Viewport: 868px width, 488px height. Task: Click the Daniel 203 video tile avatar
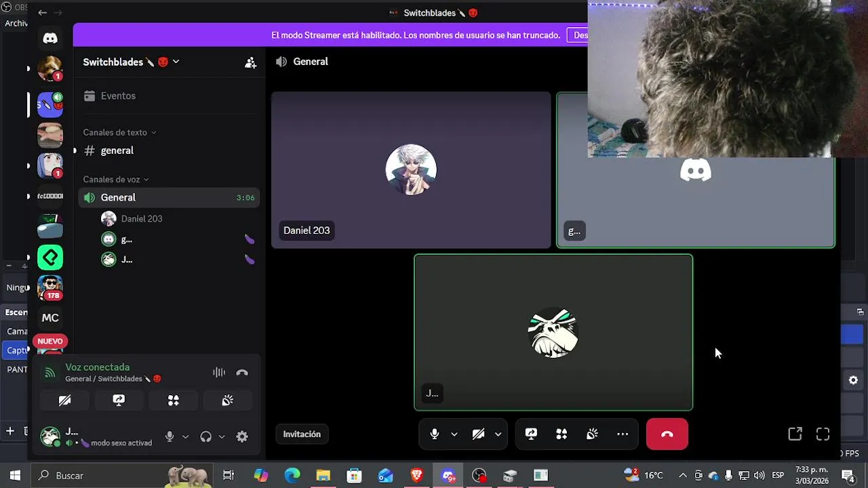click(x=411, y=169)
